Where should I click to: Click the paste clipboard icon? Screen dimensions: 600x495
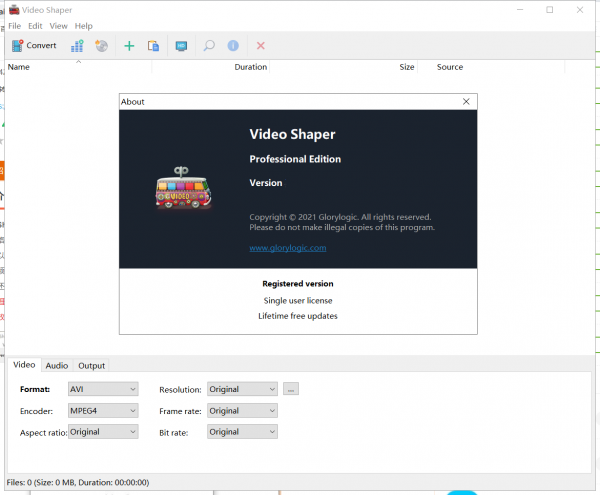tap(153, 46)
